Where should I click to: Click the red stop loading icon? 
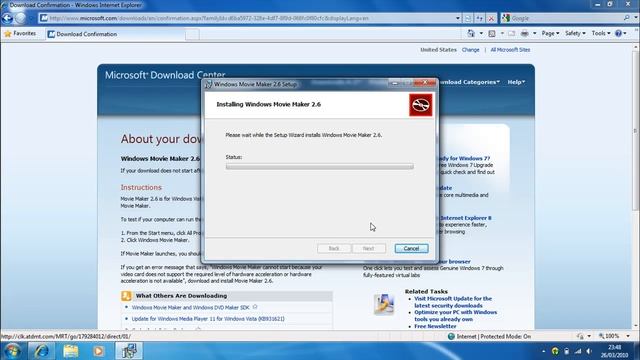pyautogui.click(x=491, y=18)
